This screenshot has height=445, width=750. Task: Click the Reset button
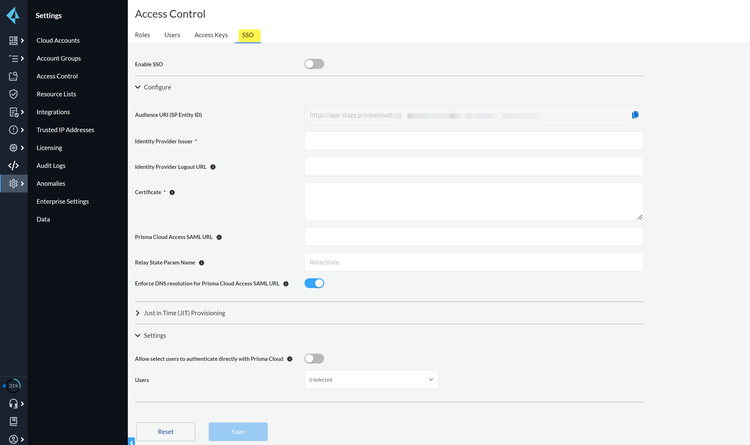pyautogui.click(x=166, y=432)
